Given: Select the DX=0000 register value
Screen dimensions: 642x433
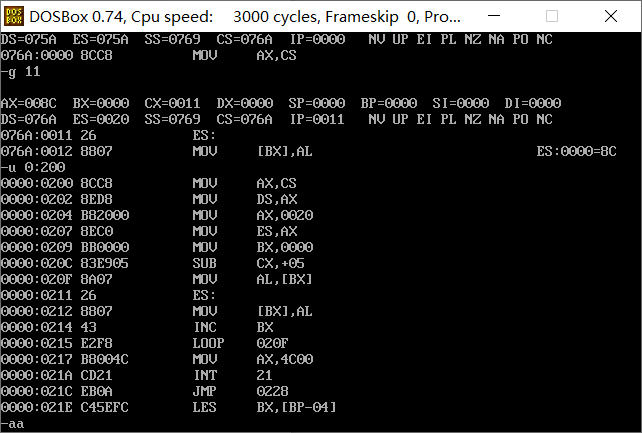Looking at the screenshot, I should point(245,103).
